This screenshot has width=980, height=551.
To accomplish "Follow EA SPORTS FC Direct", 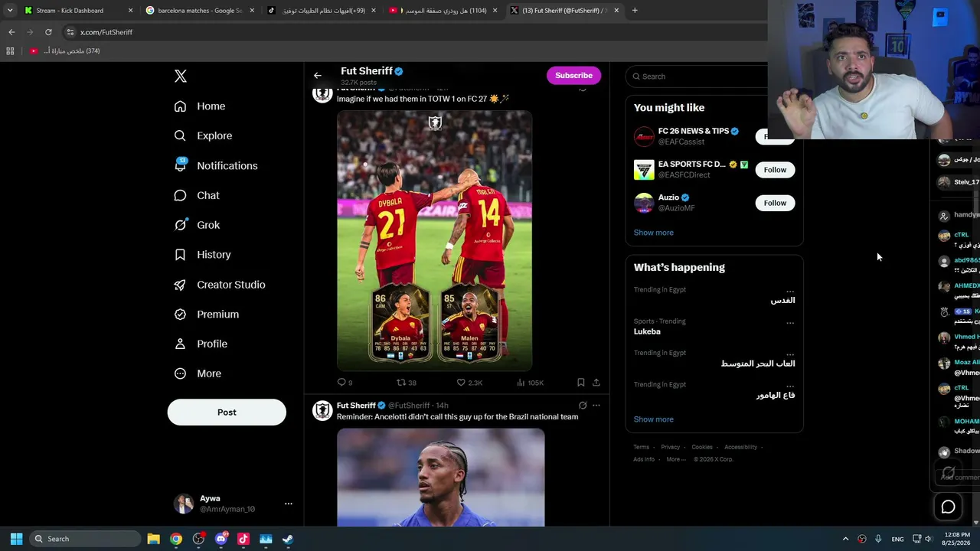I will coord(775,170).
